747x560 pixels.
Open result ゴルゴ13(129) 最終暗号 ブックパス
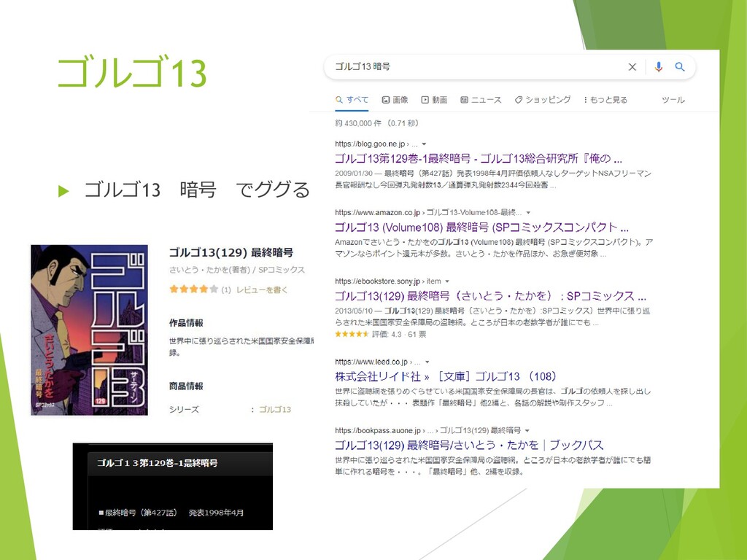pyautogui.click(x=469, y=446)
